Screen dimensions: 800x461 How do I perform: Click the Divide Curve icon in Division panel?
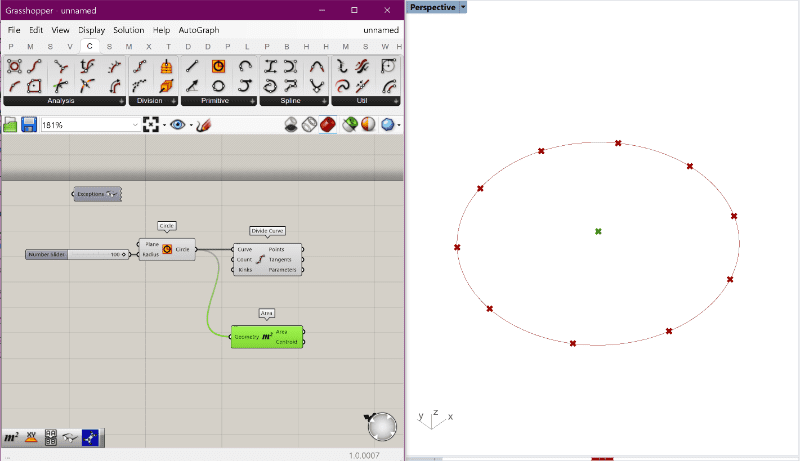(140, 66)
